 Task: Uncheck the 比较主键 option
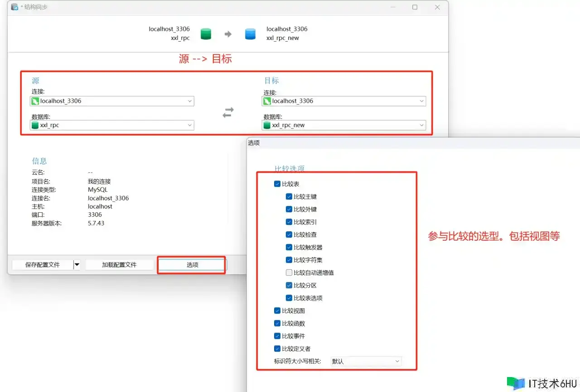[289, 197]
